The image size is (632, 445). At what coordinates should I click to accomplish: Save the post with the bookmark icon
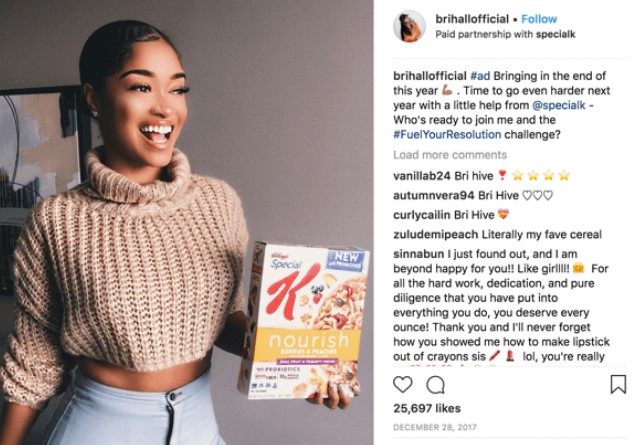tap(618, 384)
